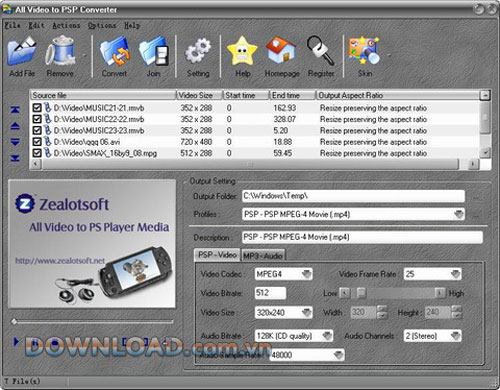The image size is (500, 390).
Task: Click the Start time column header
Action: pos(246,95)
